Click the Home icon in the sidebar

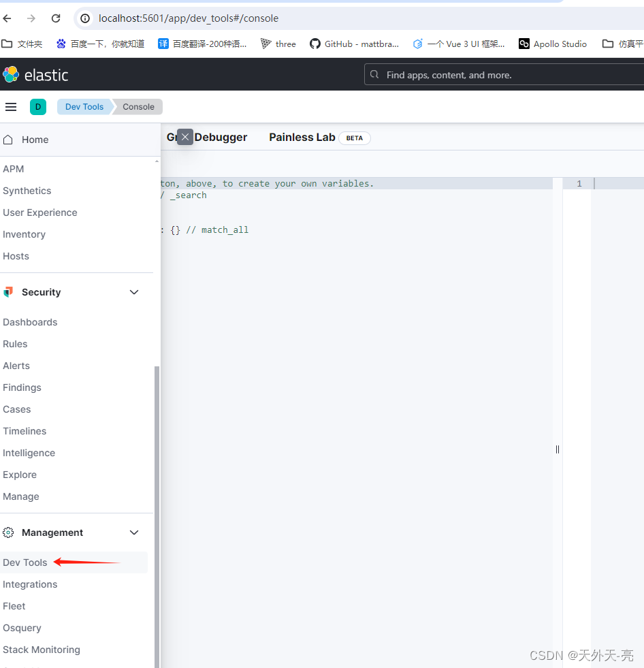coord(8,140)
